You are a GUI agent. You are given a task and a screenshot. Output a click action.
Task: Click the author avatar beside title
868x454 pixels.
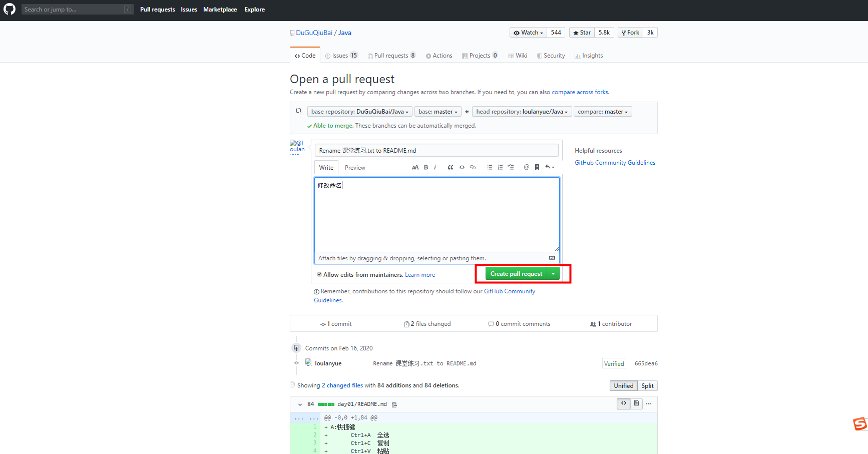pyautogui.click(x=297, y=146)
